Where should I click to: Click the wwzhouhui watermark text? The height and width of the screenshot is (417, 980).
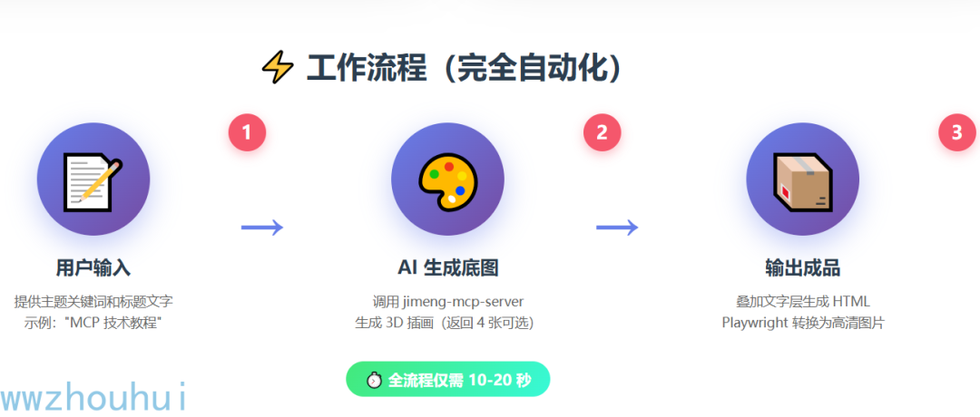pos(93,398)
